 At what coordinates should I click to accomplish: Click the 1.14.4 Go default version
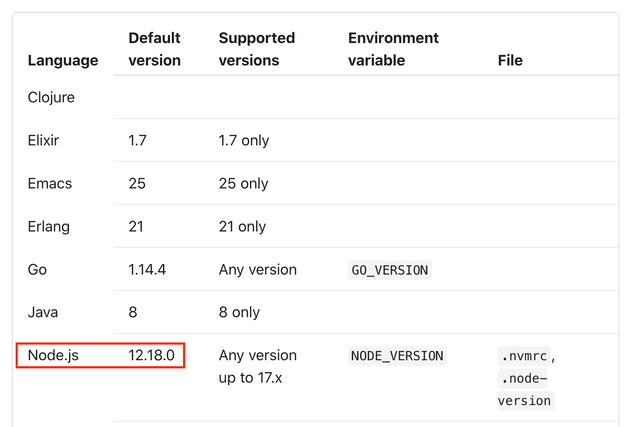tap(147, 270)
